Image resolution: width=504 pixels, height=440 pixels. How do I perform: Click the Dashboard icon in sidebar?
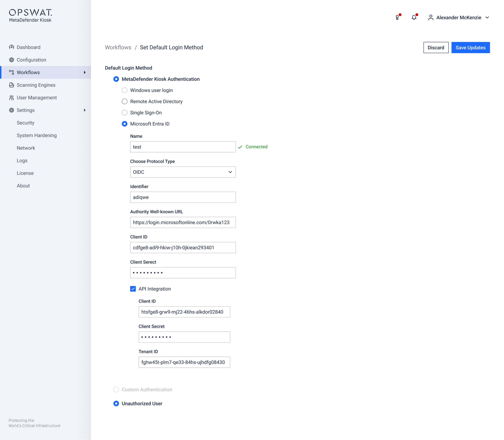coord(12,47)
